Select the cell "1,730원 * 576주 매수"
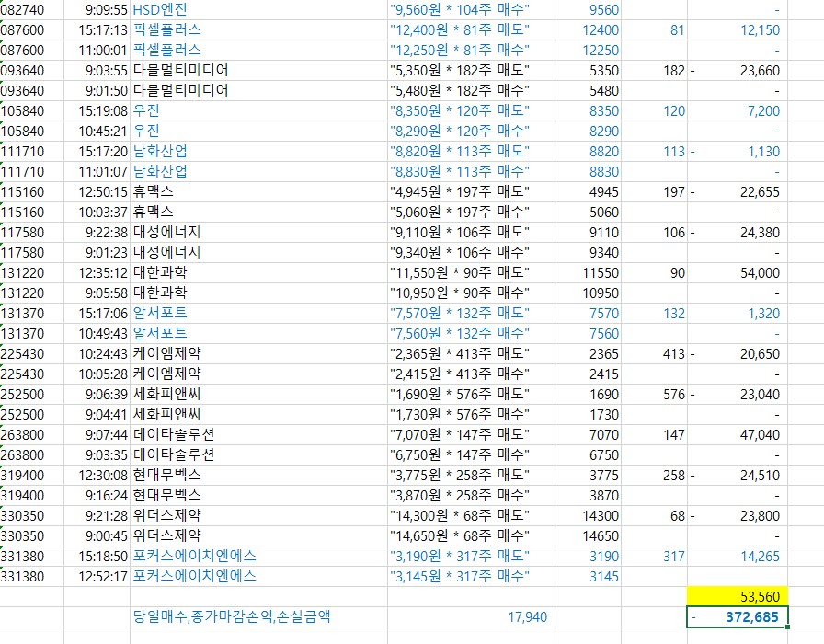This screenshot has width=824, height=644. click(471, 415)
